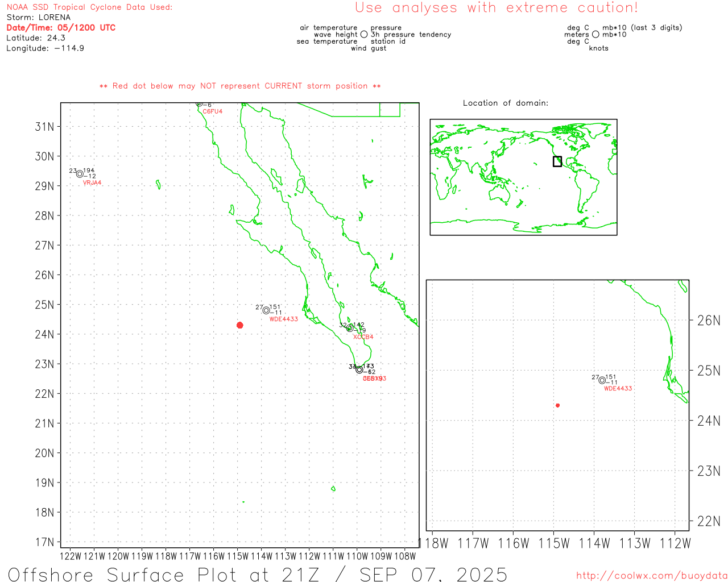Select the WDE4433 station circle in inset map
728x582 pixels.
[x=602, y=380]
